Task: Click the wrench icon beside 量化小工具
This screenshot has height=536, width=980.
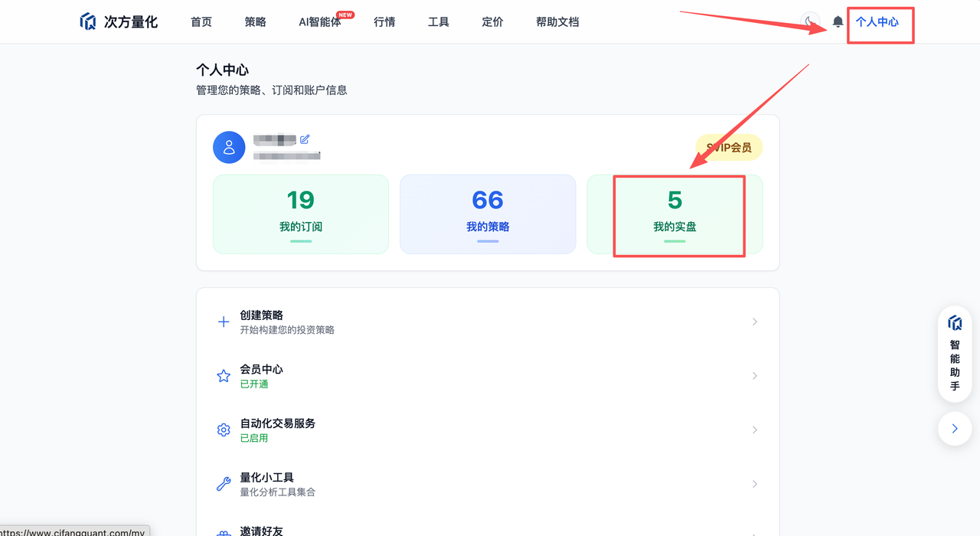Action: [224, 484]
